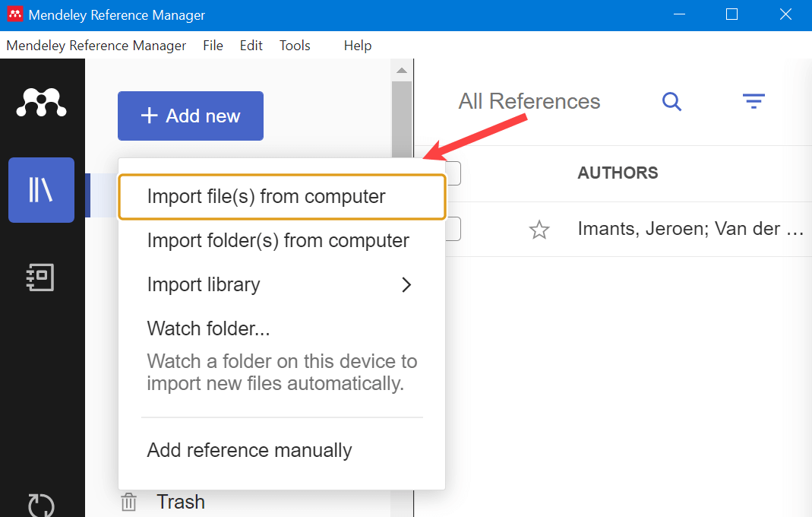The height and width of the screenshot is (517, 812).
Task: Open the Library panel icon in sidebar
Action: (41, 190)
